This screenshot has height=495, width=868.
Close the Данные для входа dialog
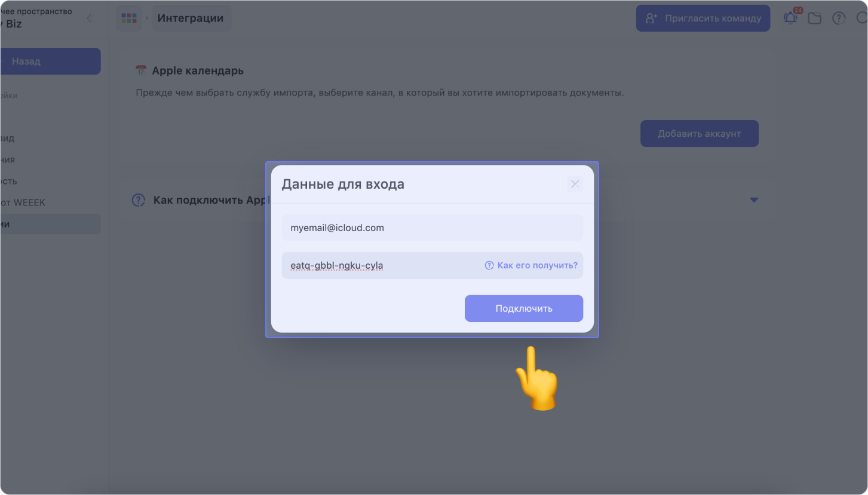[575, 184]
